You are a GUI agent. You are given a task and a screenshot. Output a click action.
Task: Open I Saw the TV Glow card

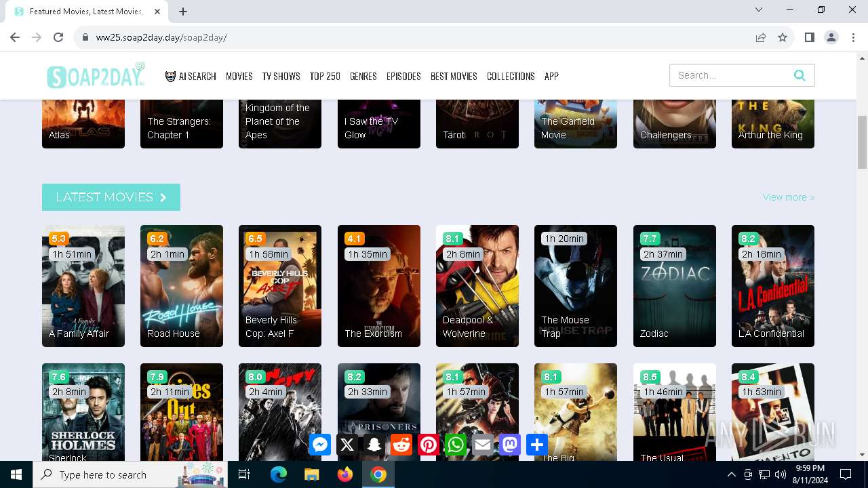379,124
